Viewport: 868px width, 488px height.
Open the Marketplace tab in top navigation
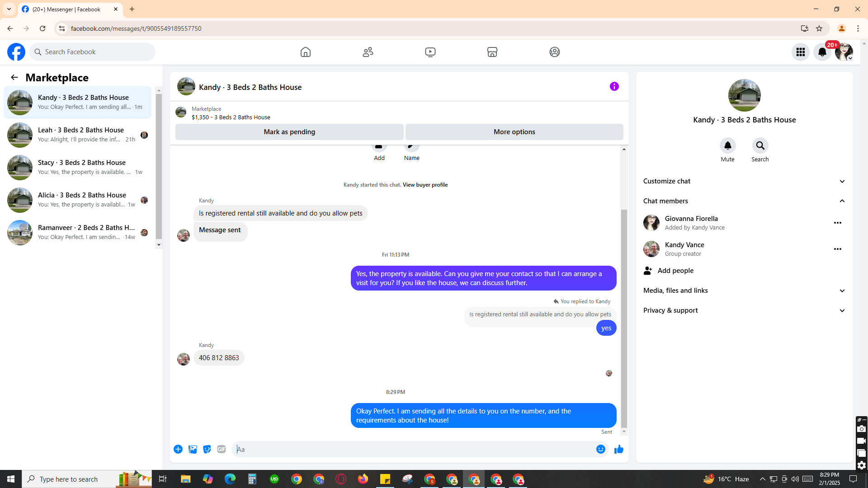[492, 52]
